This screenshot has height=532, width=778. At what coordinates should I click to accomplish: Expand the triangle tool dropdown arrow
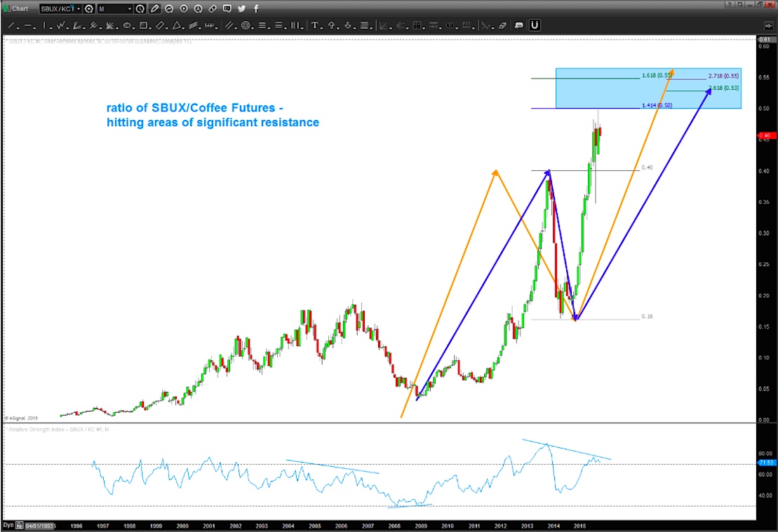183,28
